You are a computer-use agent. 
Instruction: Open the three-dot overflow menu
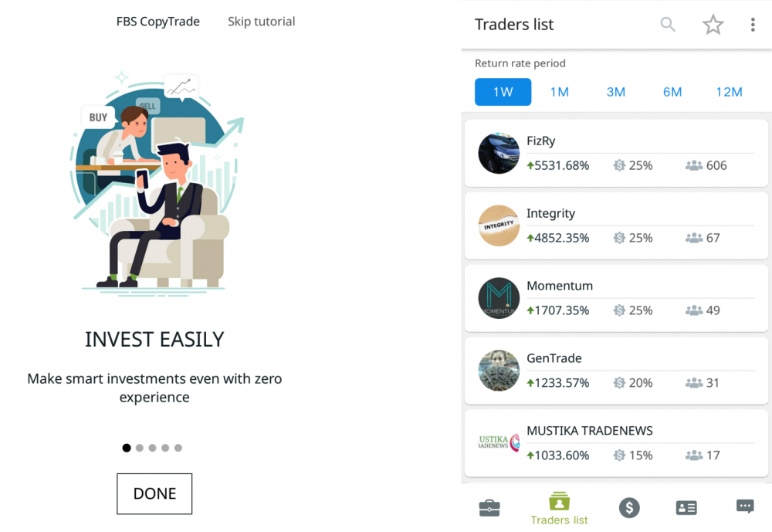(x=752, y=25)
